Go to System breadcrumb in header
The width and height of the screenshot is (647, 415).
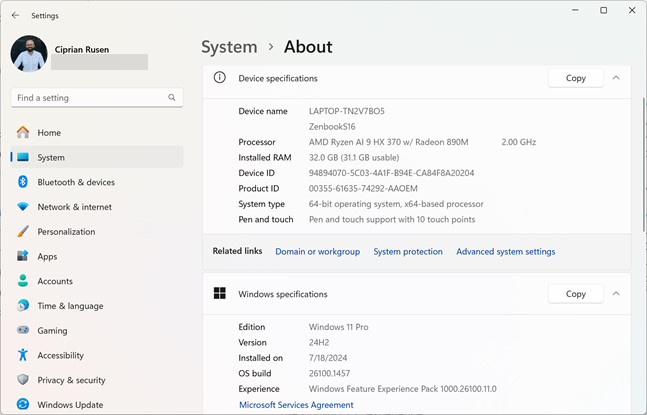(229, 47)
